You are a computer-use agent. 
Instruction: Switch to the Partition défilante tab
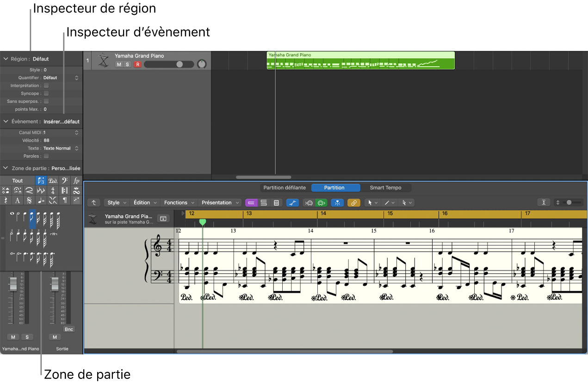(x=285, y=188)
